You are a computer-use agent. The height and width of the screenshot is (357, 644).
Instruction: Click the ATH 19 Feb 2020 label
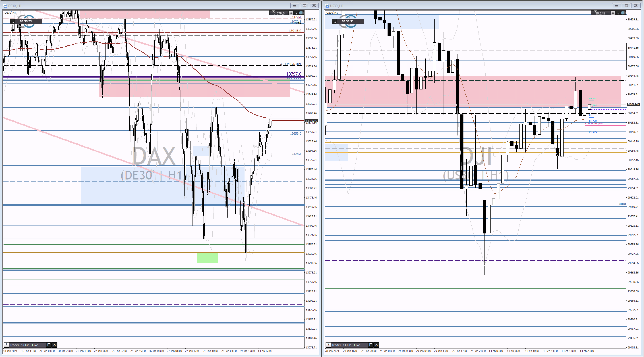coord(291,64)
